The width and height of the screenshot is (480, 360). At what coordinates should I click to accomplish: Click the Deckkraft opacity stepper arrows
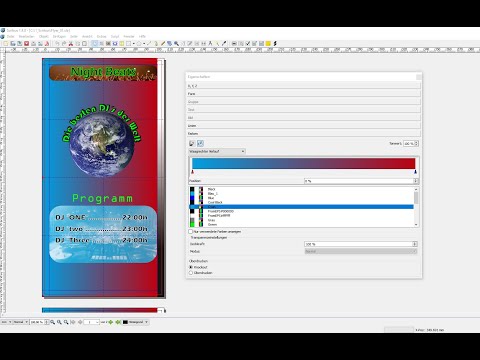click(415, 244)
